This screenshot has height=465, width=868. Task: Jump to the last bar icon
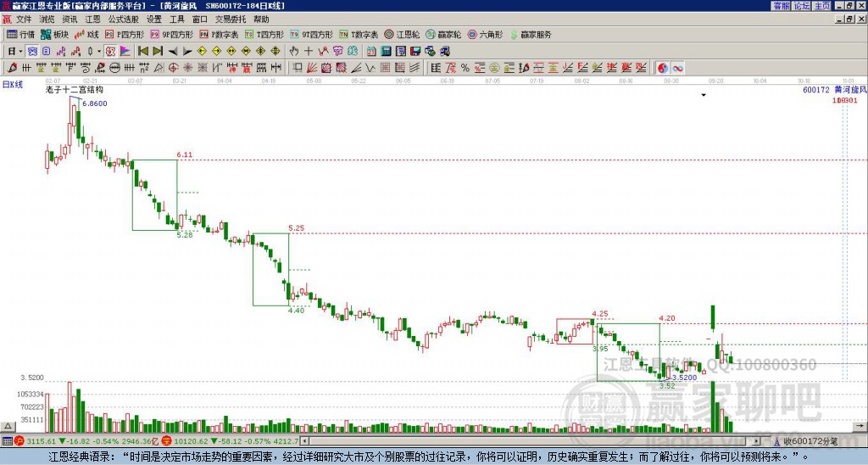pyautogui.click(x=158, y=52)
